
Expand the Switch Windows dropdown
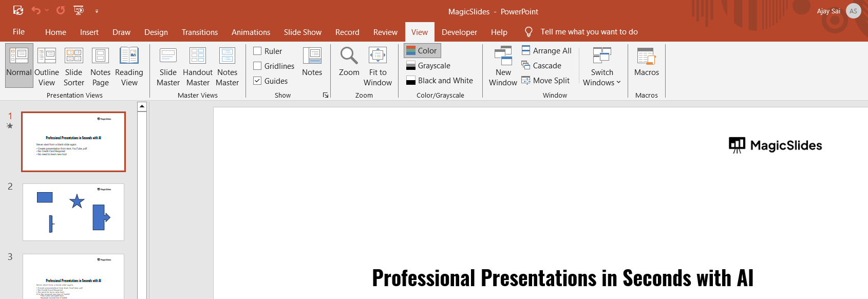coord(602,77)
